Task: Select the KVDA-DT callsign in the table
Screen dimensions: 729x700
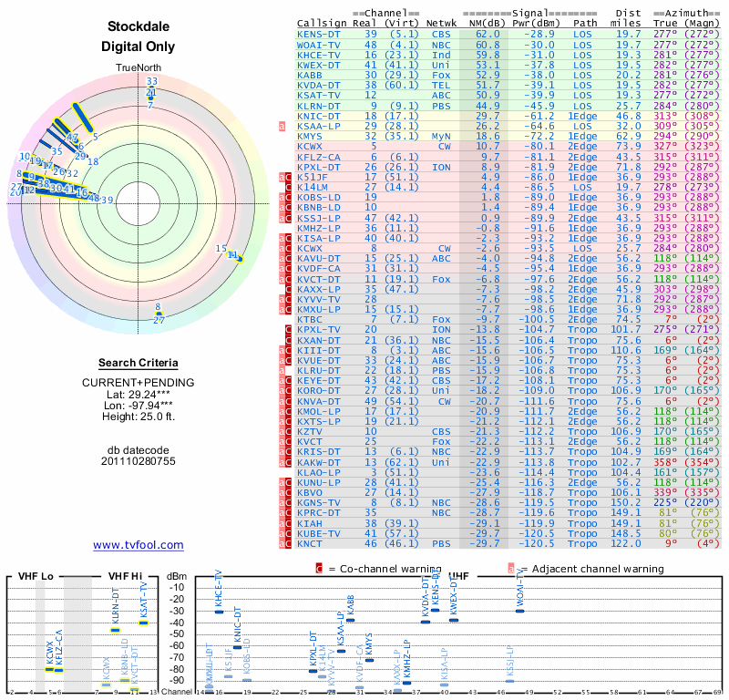Action: click(318, 86)
